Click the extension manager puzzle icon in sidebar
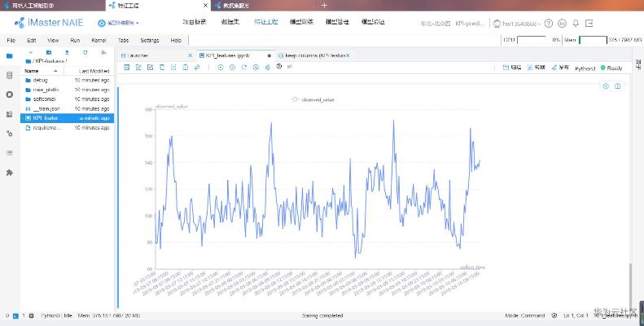Image resolution: width=644 pixels, height=326 pixels. 10,173
